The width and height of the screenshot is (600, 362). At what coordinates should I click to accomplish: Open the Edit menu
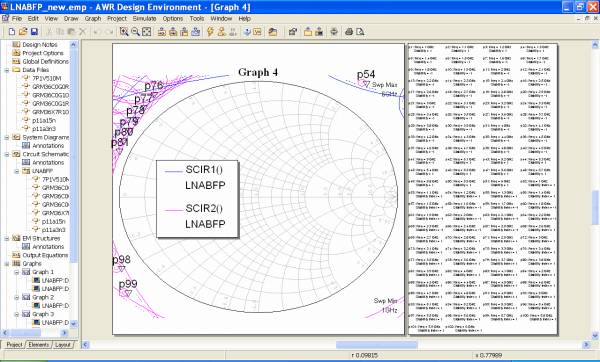tap(33, 18)
